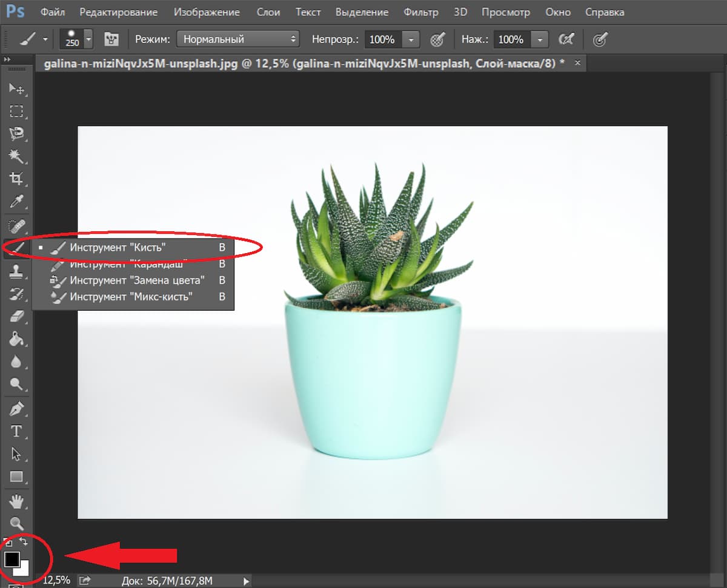Expand the brush preset picker arrow
727x588 pixels.
(x=89, y=39)
